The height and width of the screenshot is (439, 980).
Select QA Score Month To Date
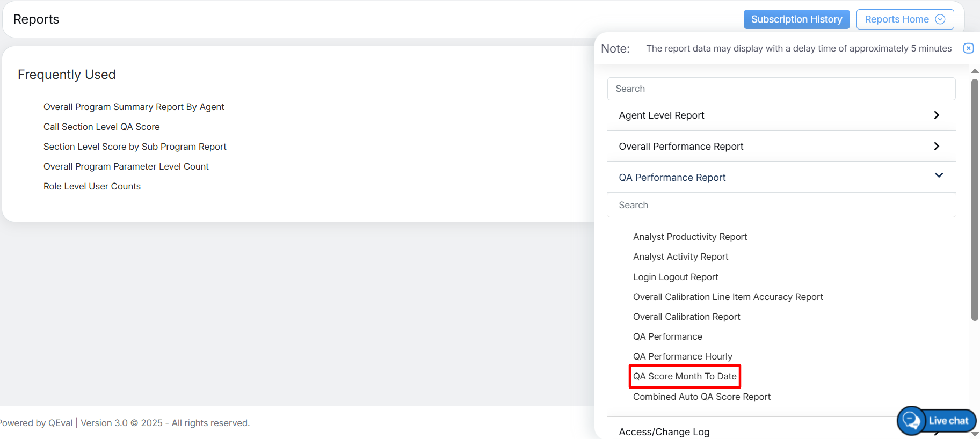point(685,376)
